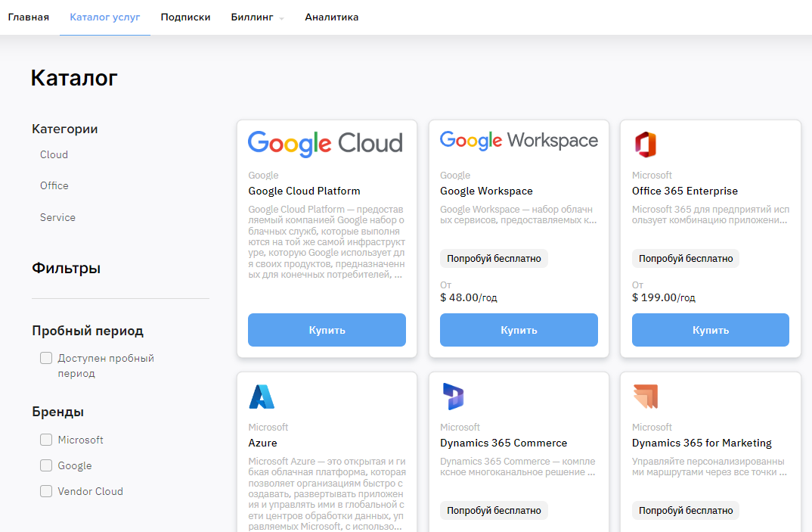Open the Каталог услуг tab
The height and width of the screenshot is (532, 812).
tap(105, 17)
